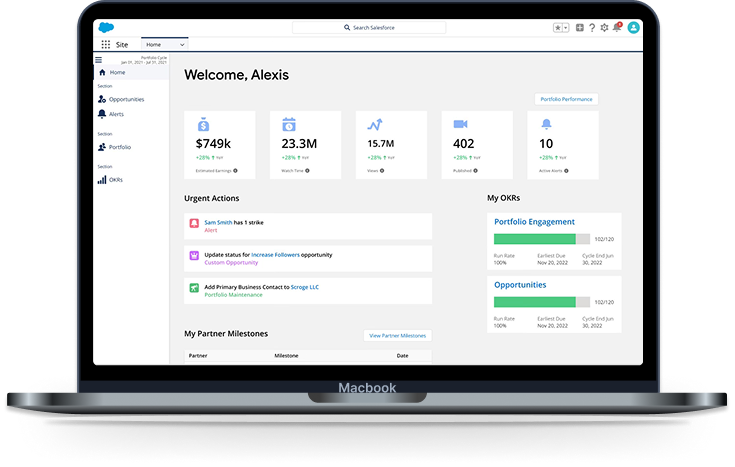Expand the Home tab dropdown arrow
The width and height of the screenshot is (735, 467).
click(182, 45)
